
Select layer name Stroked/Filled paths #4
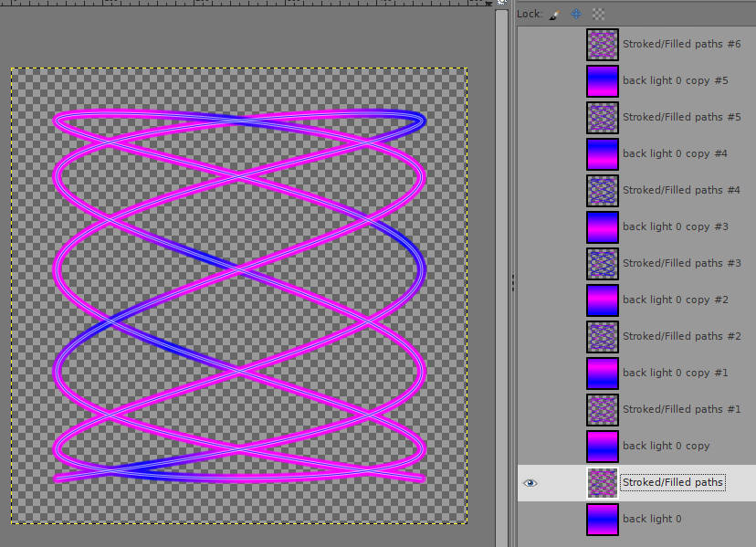click(681, 190)
